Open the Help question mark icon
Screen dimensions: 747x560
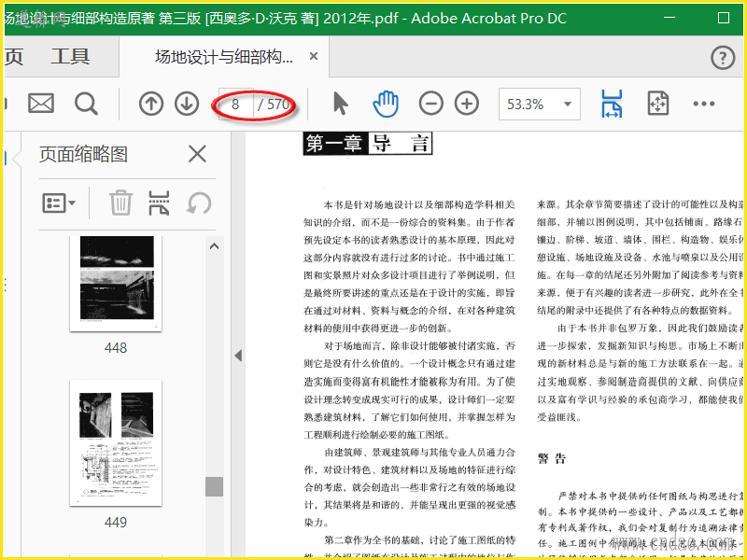[x=722, y=58]
